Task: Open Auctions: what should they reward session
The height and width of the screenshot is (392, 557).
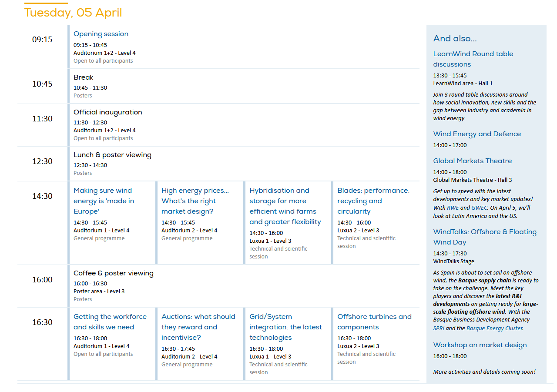Action: pyautogui.click(x=198, y=327)
